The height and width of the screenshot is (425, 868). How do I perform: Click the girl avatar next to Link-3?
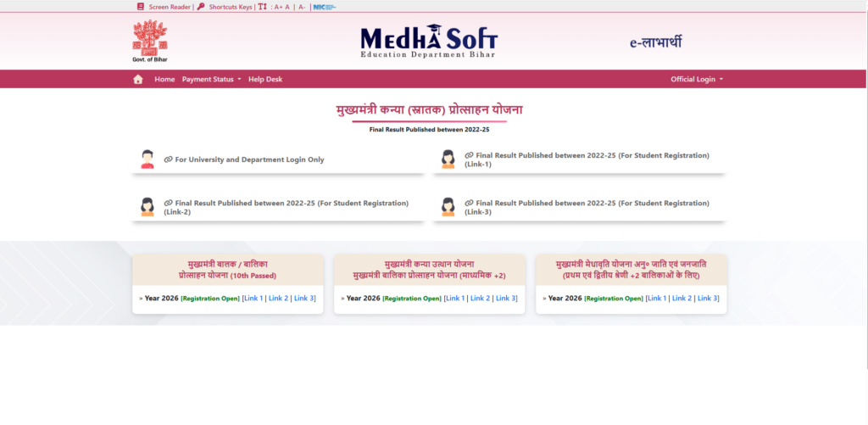[448, 207]
